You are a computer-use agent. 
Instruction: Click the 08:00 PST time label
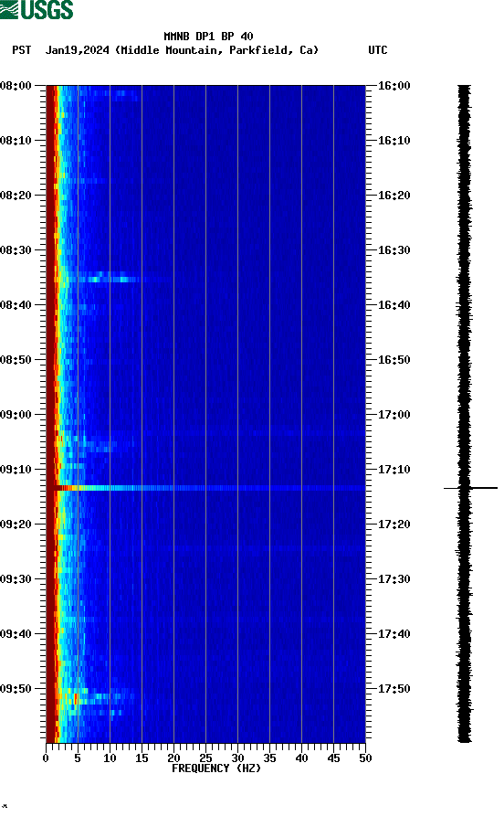(16, 85)
